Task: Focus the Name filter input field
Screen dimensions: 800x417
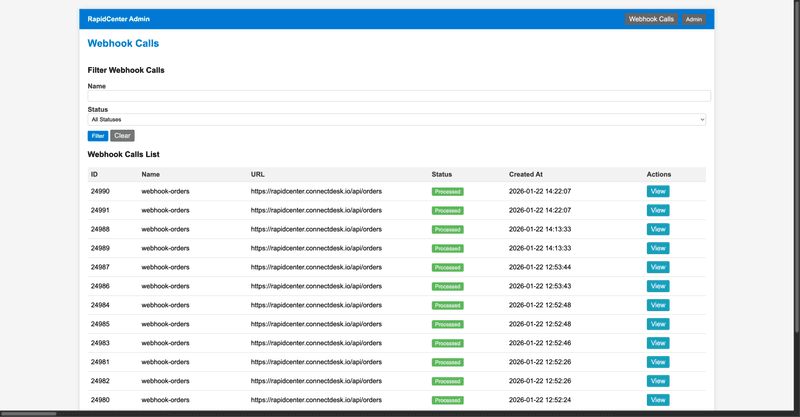Action: point(399,96)
